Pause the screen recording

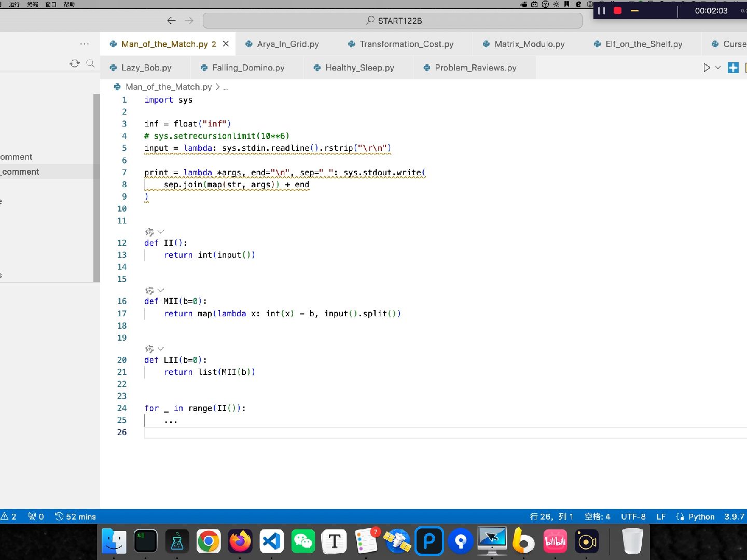pos(602,10)
